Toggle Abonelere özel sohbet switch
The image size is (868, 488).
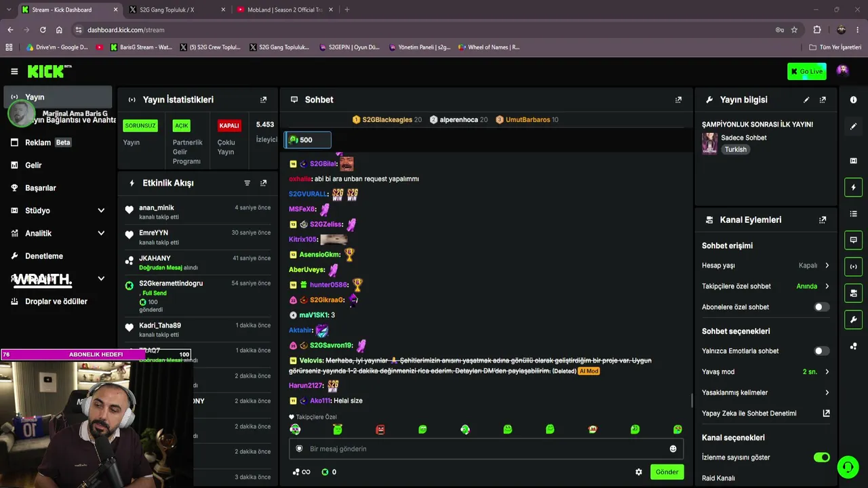[x=821, y=307]
